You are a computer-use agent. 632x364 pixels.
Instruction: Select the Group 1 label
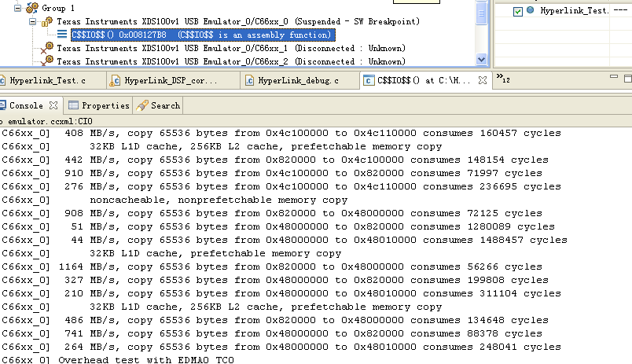(x=58, y=8)
